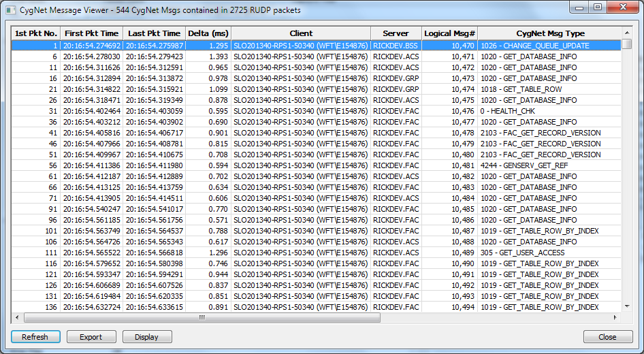644x354 pixels.
Task: Click the CygNet Msg Type column header
Action: tap(550, 33)
